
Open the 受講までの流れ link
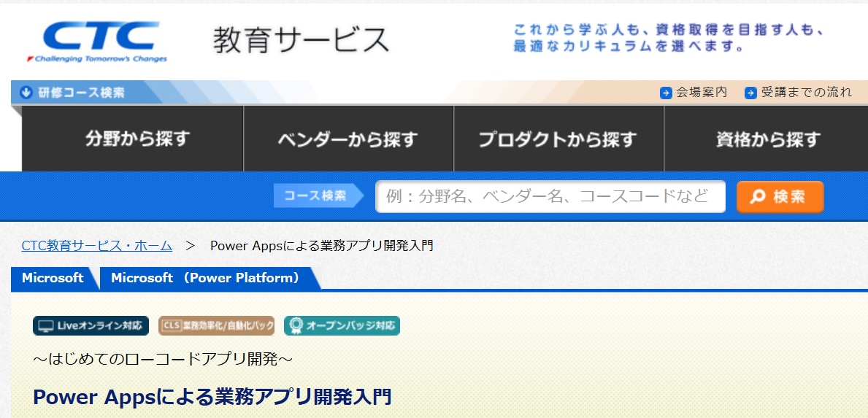807,93
